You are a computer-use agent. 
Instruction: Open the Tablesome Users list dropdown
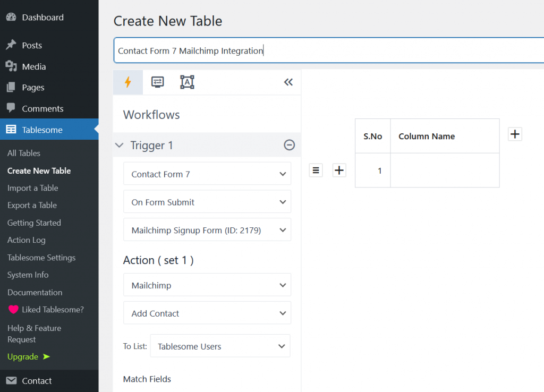(220, 346)
